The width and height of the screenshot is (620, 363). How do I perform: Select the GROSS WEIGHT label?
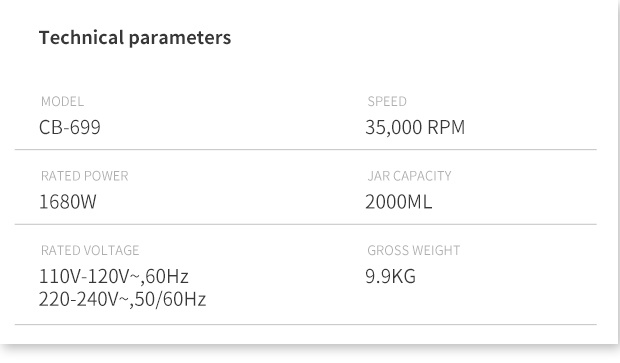point(414,250)
